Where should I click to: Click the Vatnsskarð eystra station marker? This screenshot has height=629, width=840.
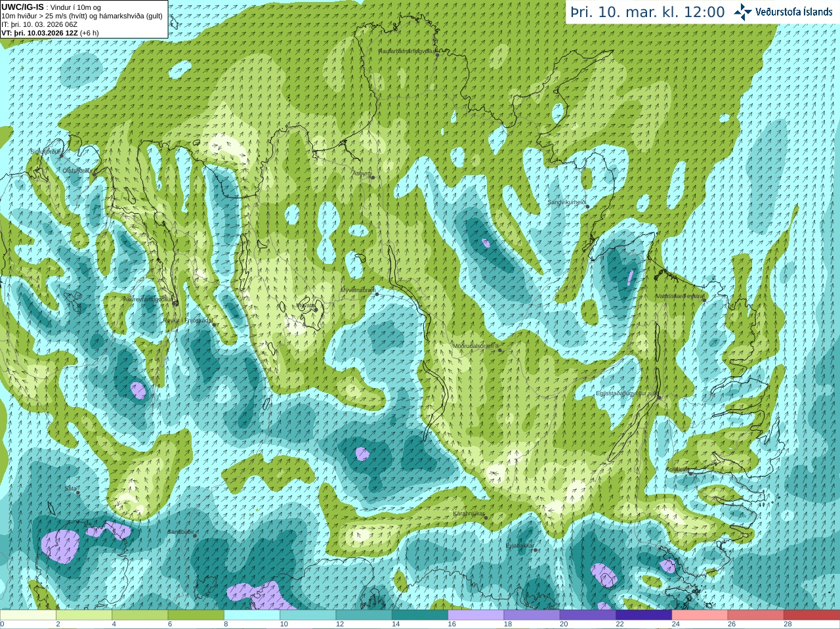704,300
